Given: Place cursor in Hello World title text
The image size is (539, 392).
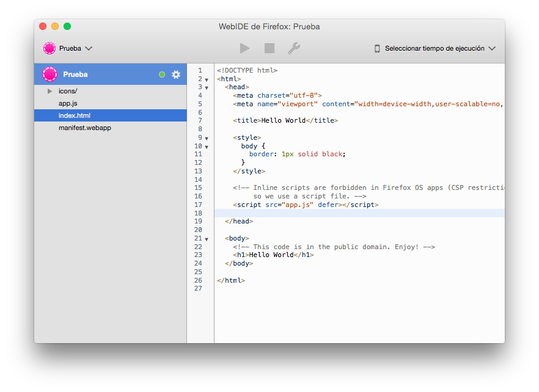Looking at the screenshot, I should tap(284, 121).
